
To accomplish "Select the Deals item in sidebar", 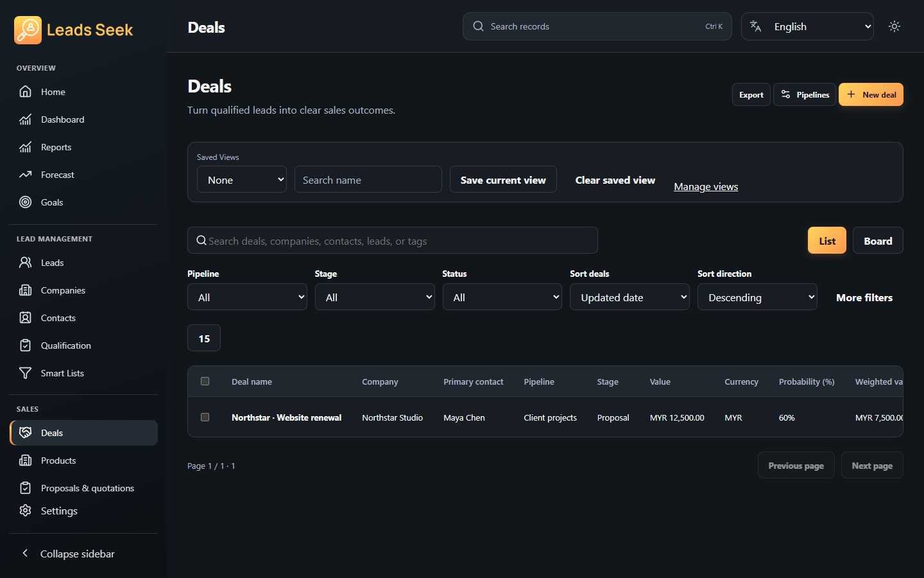I will [x=84, y=433].
